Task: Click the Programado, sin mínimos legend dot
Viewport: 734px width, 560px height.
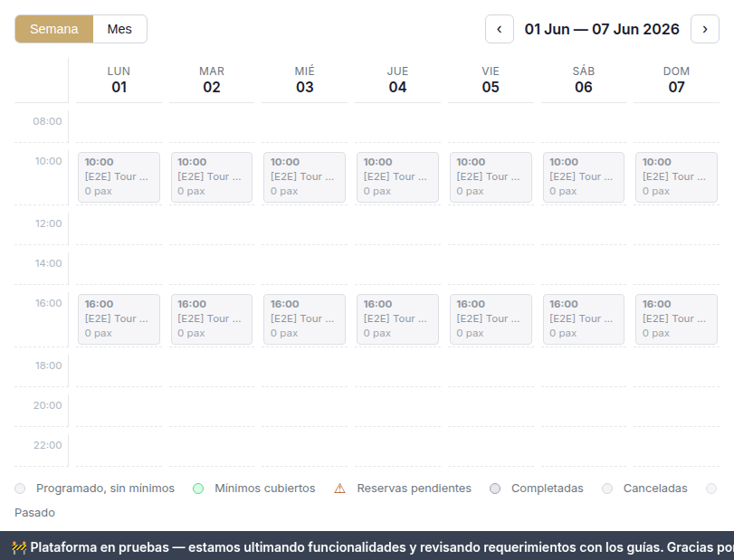Action: pyautogui.click(x=20, y=489)
